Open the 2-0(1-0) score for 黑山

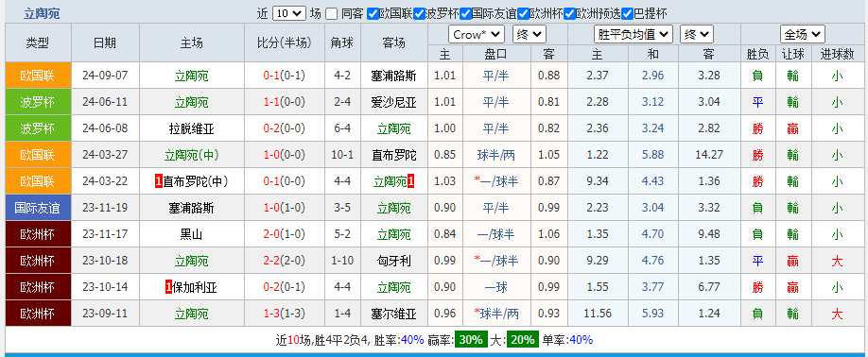coord(284,234)
